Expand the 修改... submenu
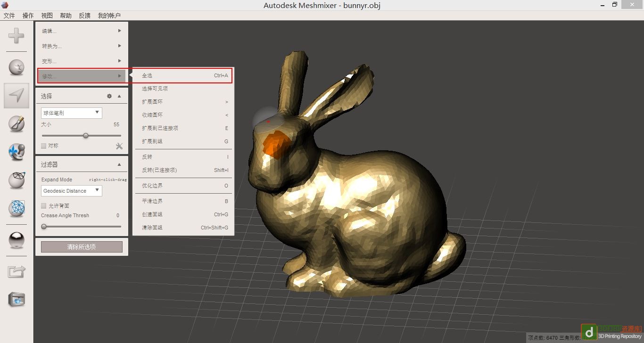644x343 pixels. coord(82,76)
